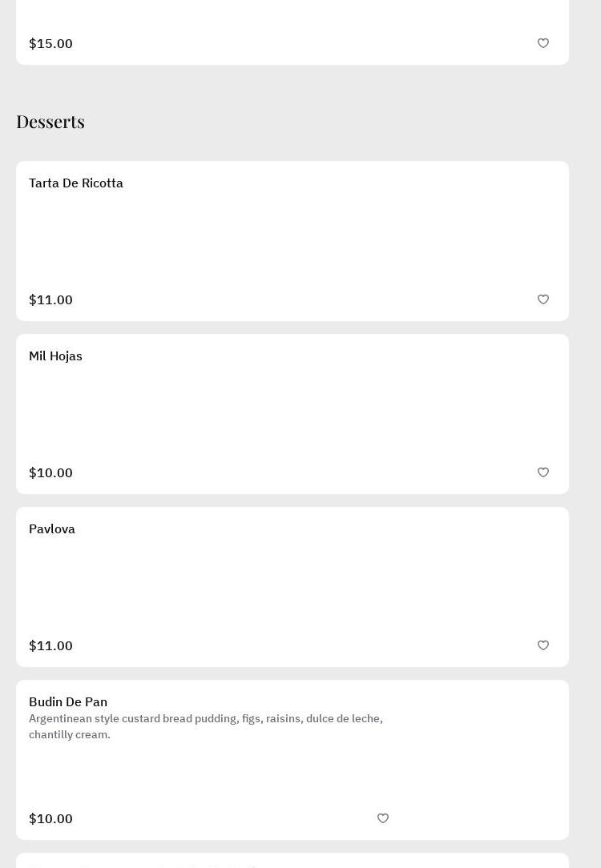Open the Pavlova dessert title
This screenshot has height=868, width=601.
52,529
